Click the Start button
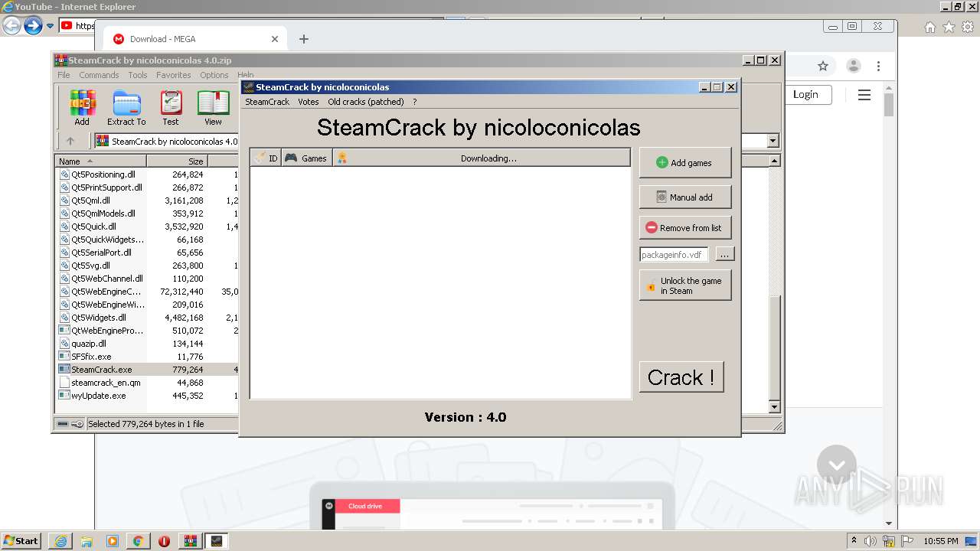 point(21,541)
